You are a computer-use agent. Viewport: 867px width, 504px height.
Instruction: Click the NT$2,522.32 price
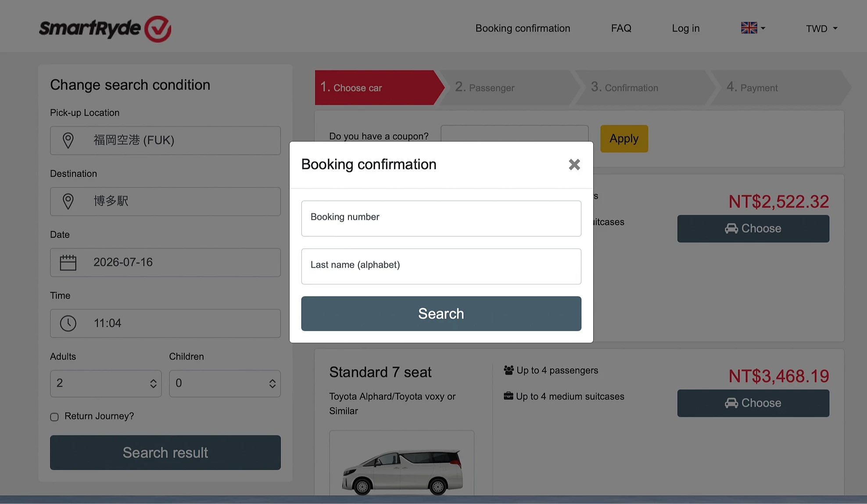point(779,201)
